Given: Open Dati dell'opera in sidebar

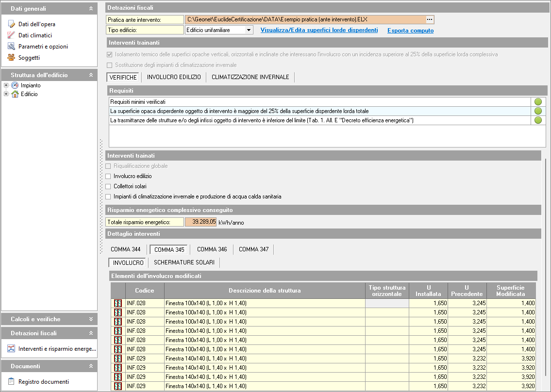Looking at the screenshot, I should 36,24.
